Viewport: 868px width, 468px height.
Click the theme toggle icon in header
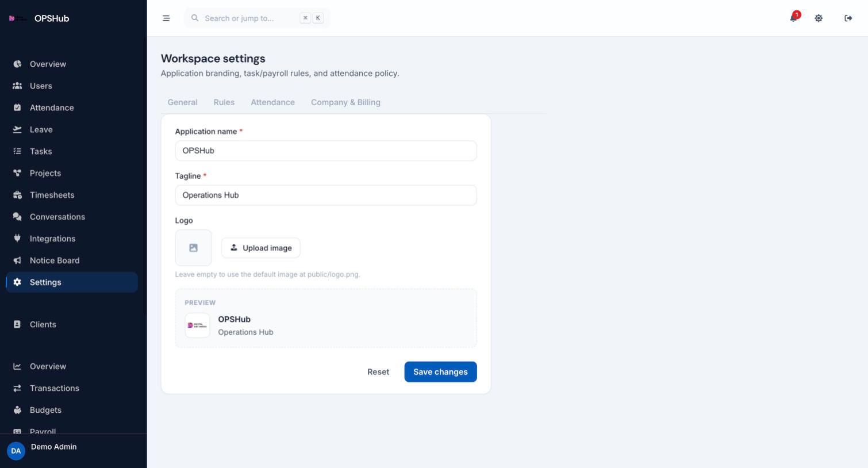click(x=819, y=18)
